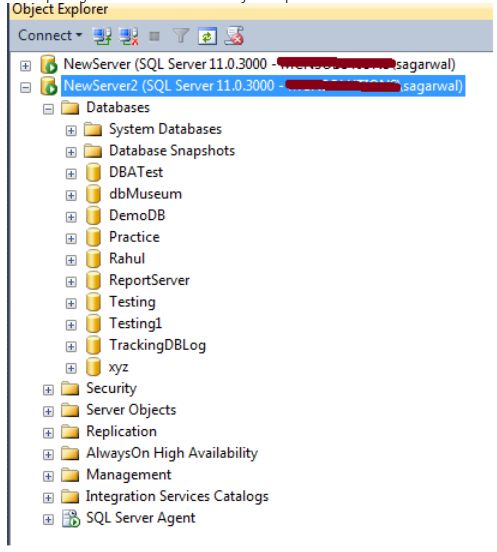Select the Databases tree label

118,107
